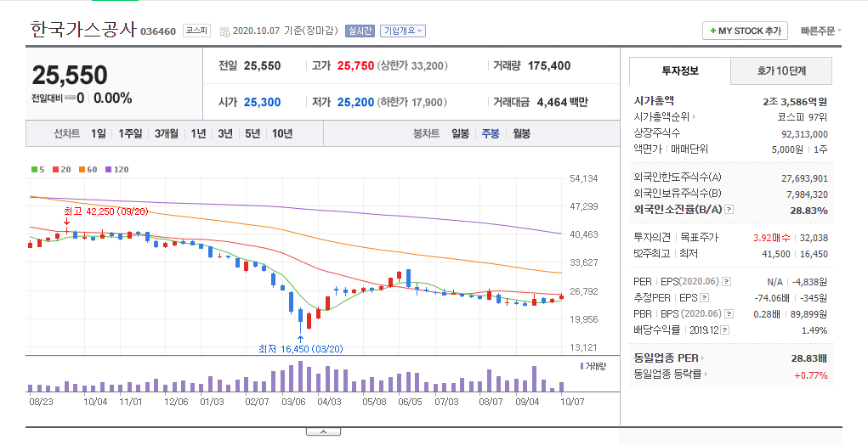Select the 3년 line chart

coord(225,133)
